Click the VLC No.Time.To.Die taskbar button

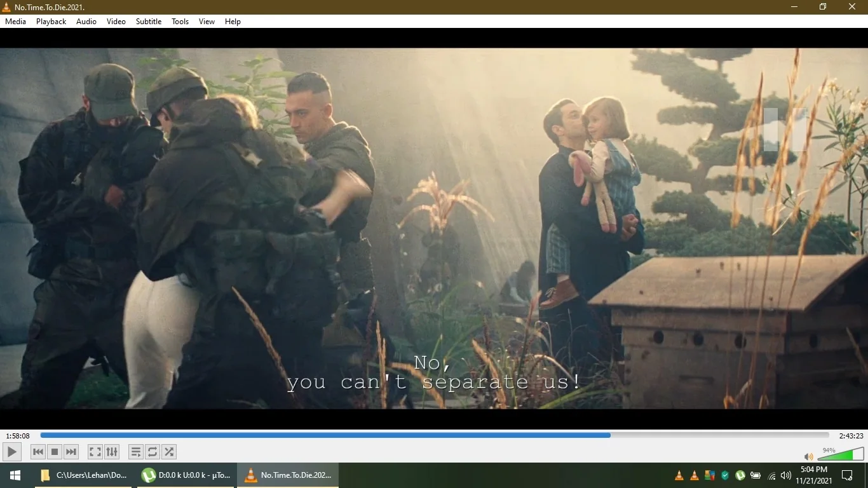coord(288,475)
